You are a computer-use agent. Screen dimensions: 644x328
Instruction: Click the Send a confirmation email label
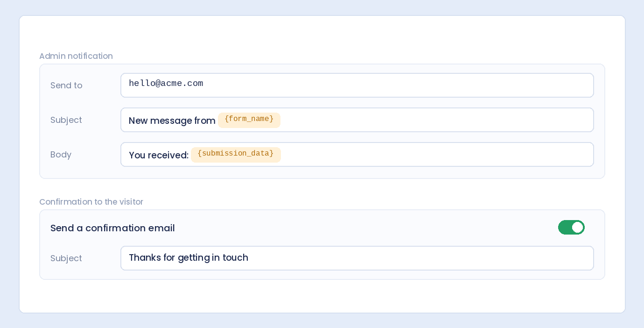[x=112, y=228]
